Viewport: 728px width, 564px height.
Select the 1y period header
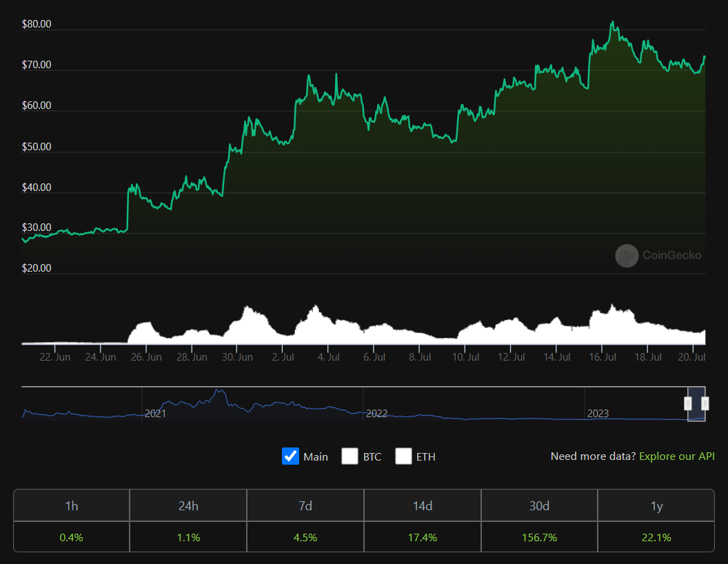coord(656,505)
